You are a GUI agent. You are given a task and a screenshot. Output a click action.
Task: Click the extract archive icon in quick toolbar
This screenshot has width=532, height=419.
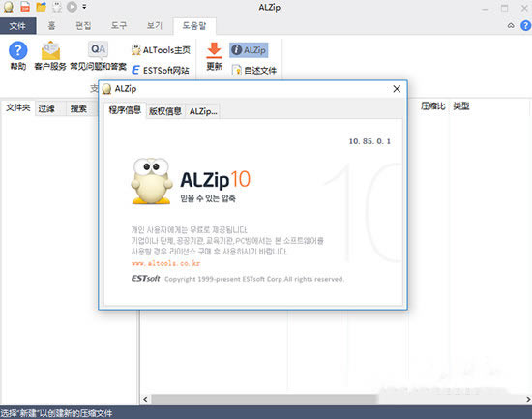point(57,7)
